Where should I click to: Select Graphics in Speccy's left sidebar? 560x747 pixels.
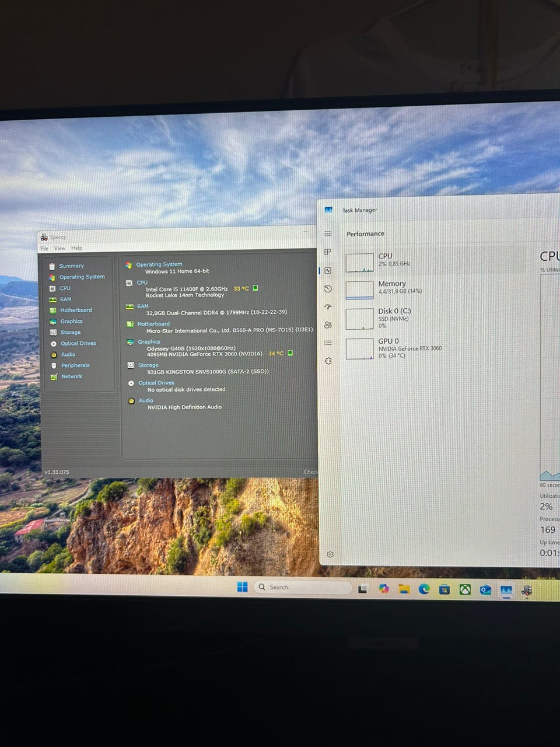pos(71,322)
